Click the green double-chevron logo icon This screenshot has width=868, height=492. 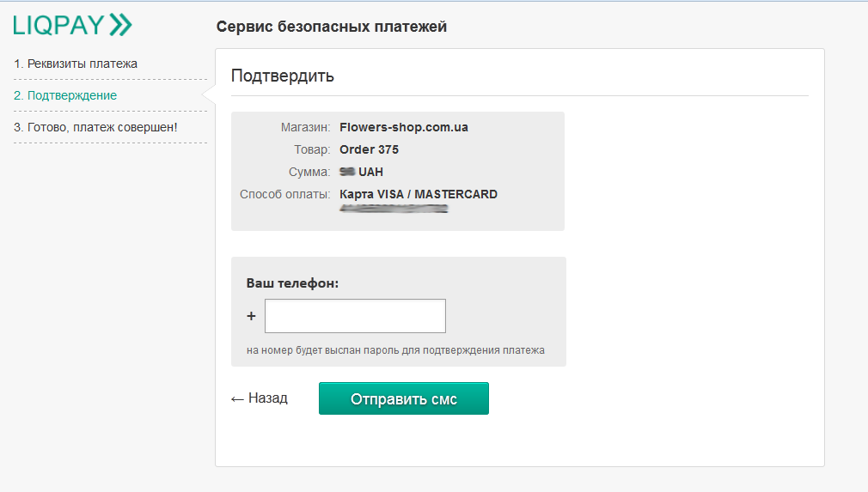(x=121, y=26)
